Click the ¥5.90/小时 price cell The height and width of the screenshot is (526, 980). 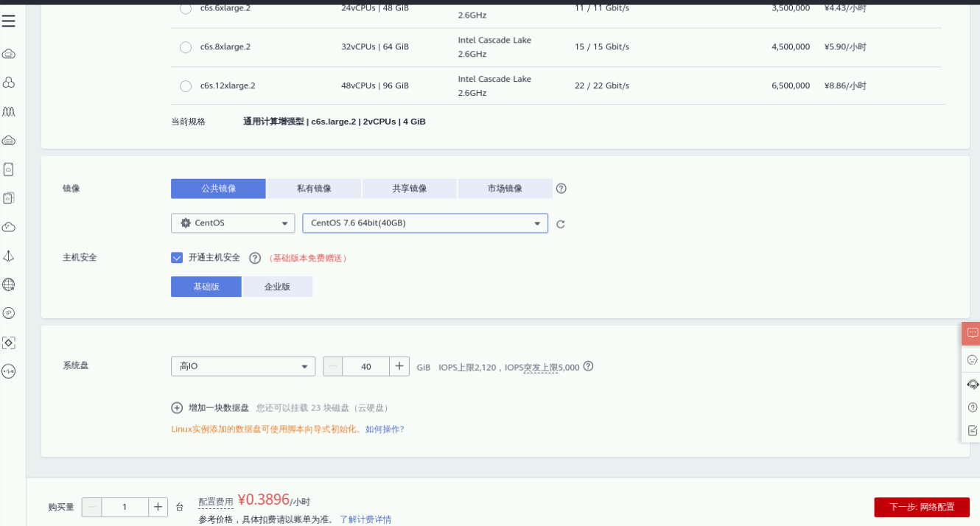(845, 47)
